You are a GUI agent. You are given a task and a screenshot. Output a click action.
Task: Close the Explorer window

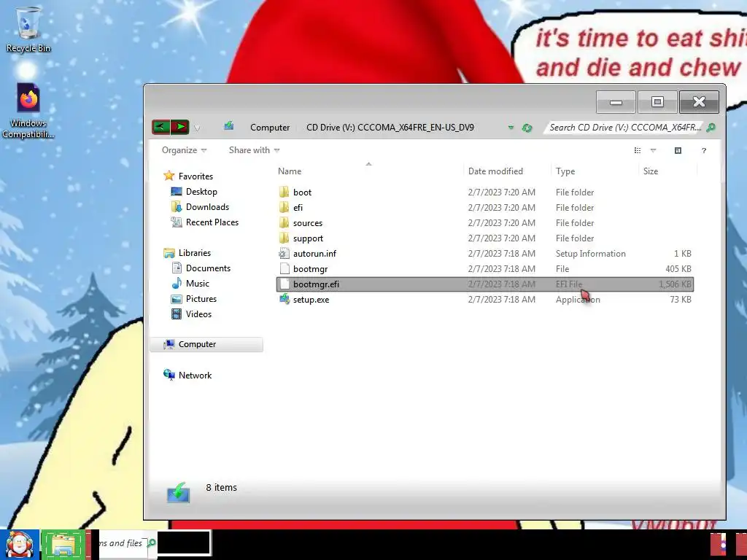tap(699, 102)
